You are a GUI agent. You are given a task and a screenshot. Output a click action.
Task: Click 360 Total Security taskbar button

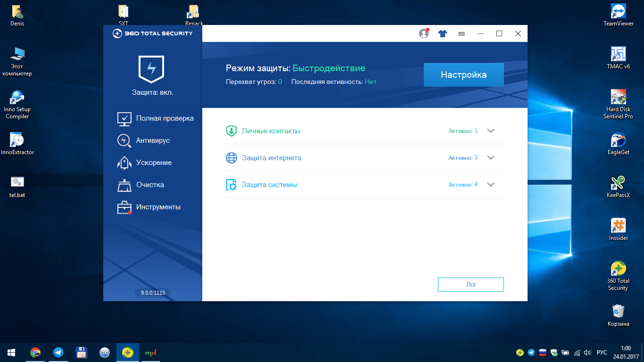click(128, 352)
